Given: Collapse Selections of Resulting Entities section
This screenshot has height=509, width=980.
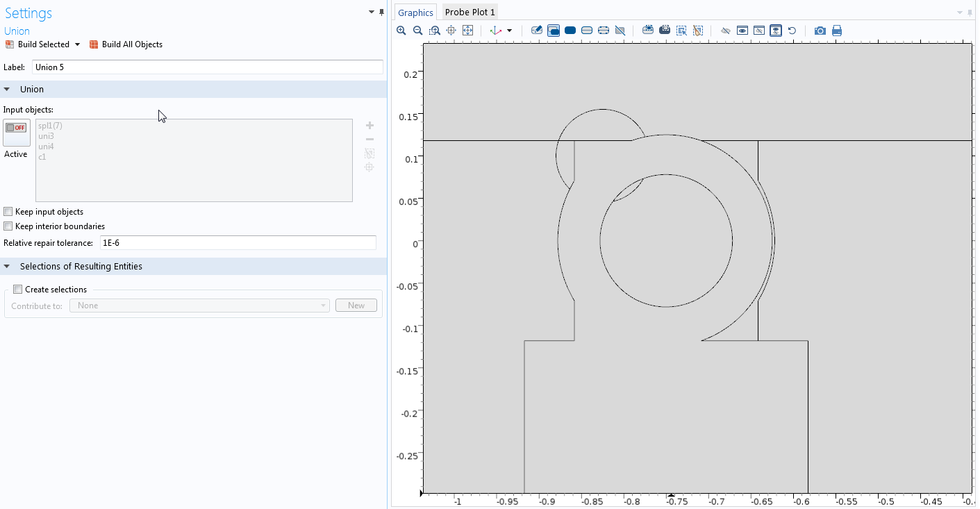Looking at the screenshot, I should click(7, 267).
